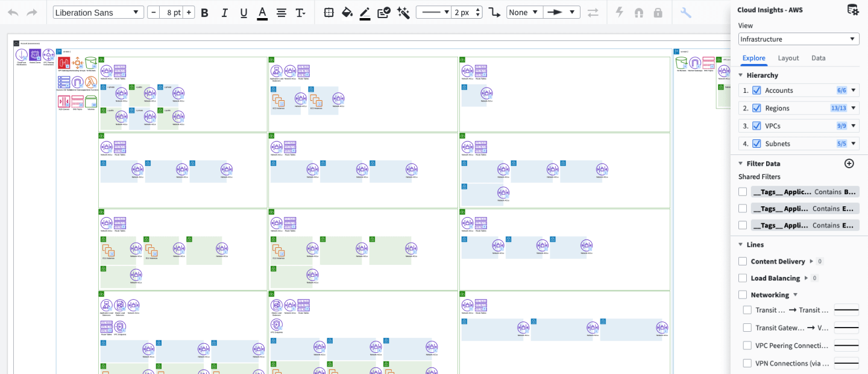Screen dimensions: 868x374
Task: Adjust line width using stepper arrows
Action: (x=479, y=13)
